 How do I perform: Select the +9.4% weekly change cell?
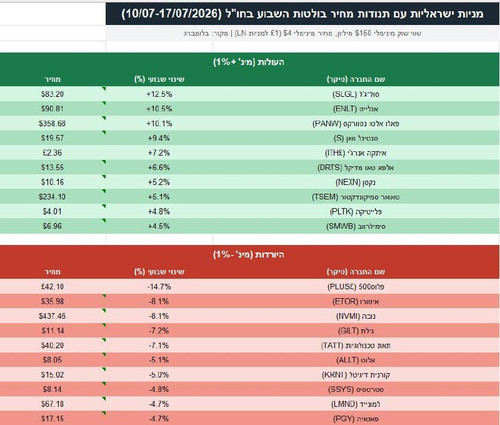[159, 138]
